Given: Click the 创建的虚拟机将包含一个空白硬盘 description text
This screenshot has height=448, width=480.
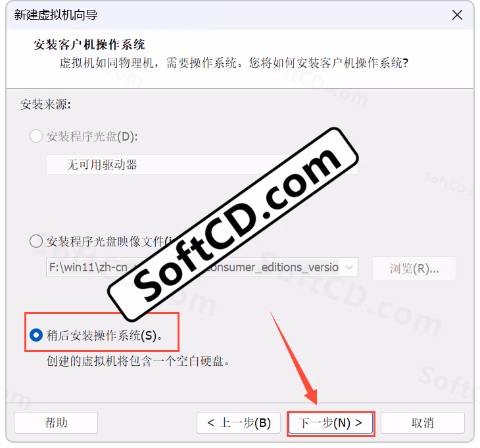Looking at the screenshot, I should 138,361.
